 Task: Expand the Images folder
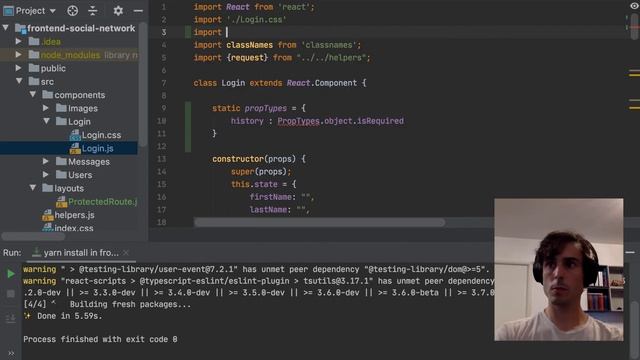46,108
